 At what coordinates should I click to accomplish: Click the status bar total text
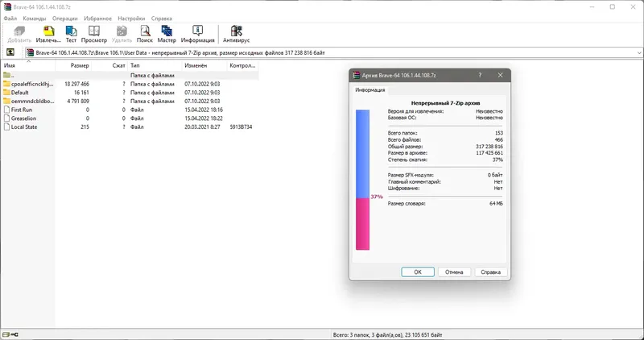click(x=387, y=334)
